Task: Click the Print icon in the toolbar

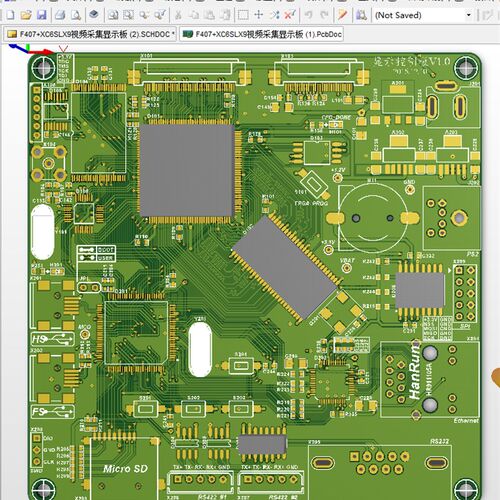Action: [60, 15]
